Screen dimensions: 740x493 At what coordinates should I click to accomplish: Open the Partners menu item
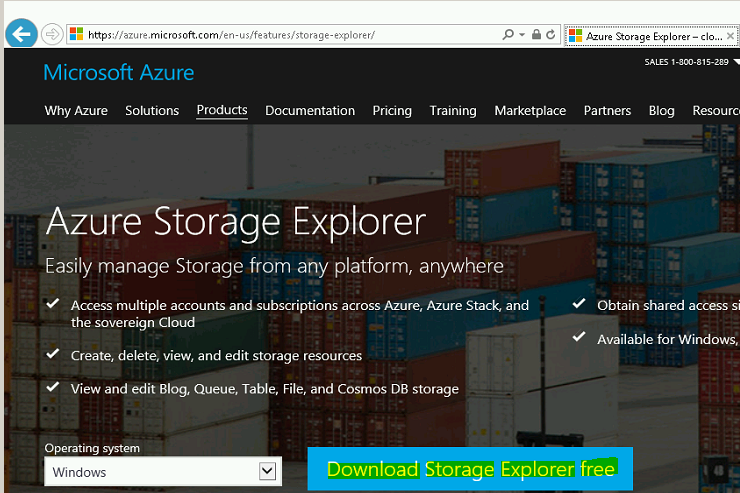pos(607,110)
